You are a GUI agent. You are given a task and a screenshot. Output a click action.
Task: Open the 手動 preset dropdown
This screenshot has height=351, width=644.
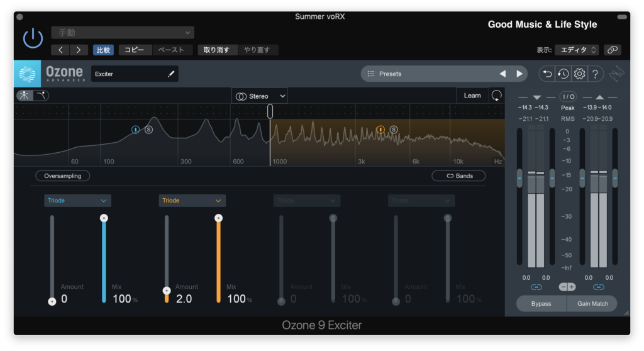tap(123, 33)
